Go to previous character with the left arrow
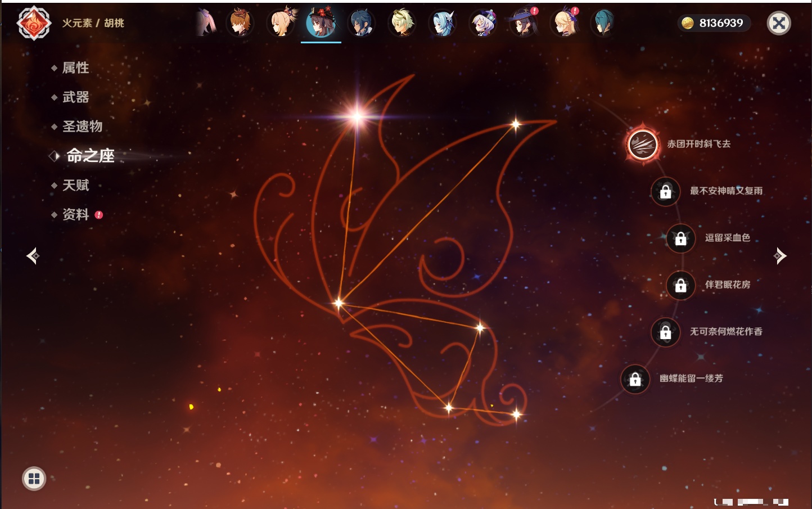The height and width of the screenshot is (509, 812). tap(33, 256)
